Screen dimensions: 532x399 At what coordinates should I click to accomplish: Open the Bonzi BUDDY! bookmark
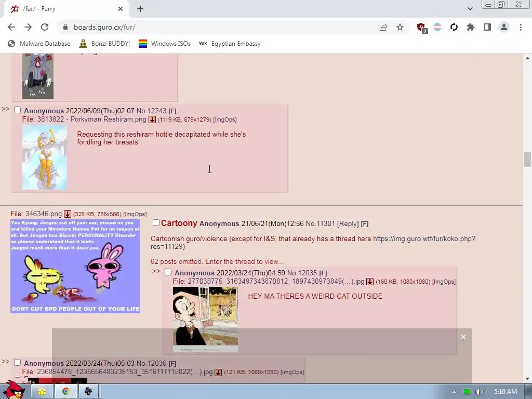[104, 44]
